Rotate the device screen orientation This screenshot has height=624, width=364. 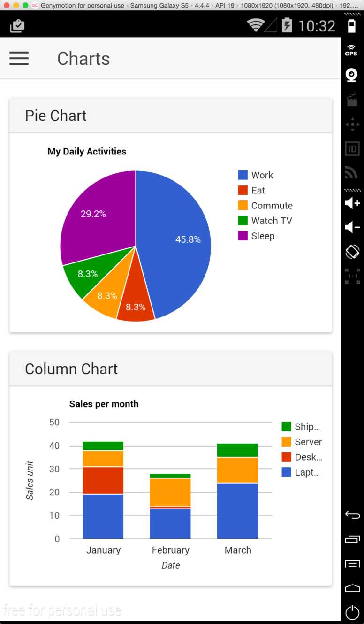352,252
